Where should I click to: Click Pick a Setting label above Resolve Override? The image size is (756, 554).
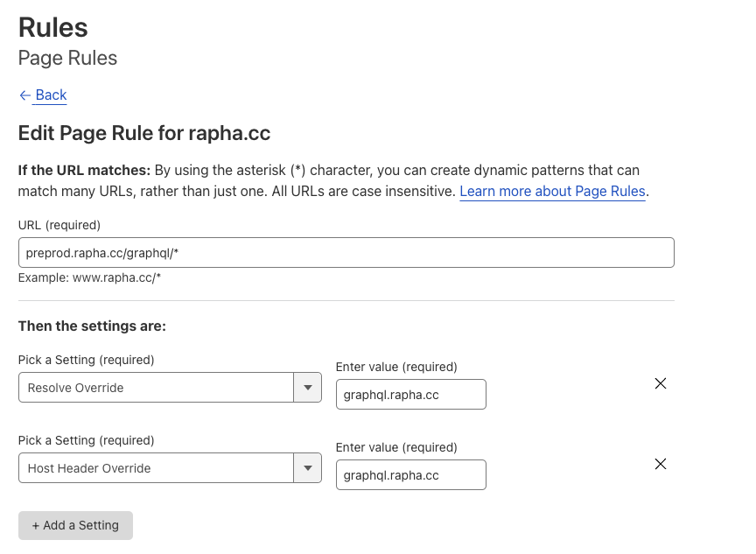(x=86, y=360)
